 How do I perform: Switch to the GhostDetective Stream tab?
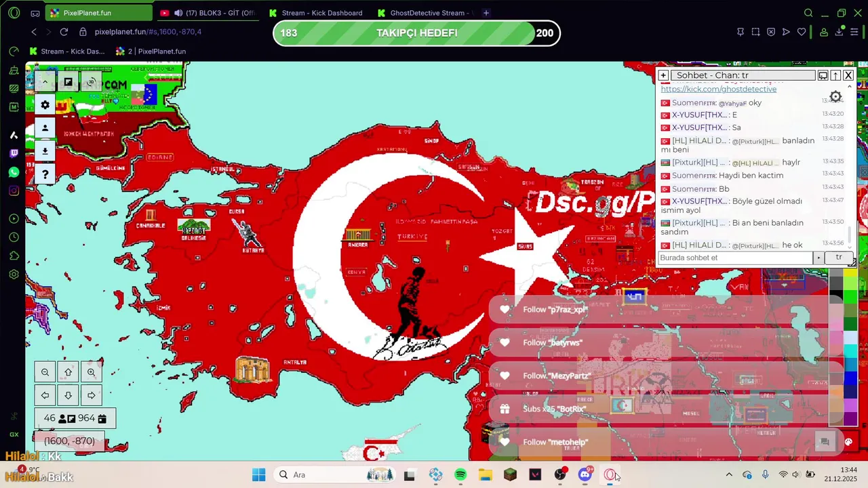point(425,13)
